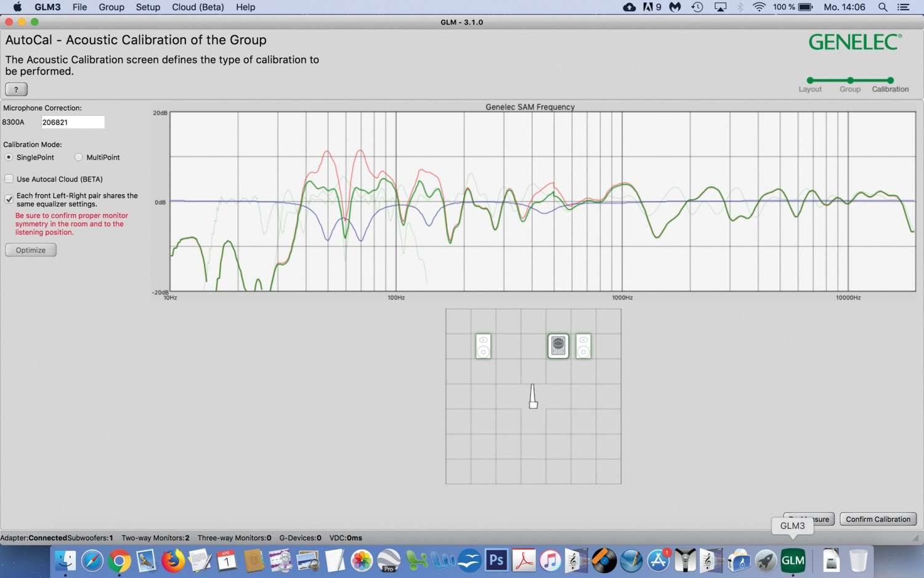Image resolution: width=924 pixels, height=578 pixels.
Task: Open the File menu
Action: pos(79,7)
